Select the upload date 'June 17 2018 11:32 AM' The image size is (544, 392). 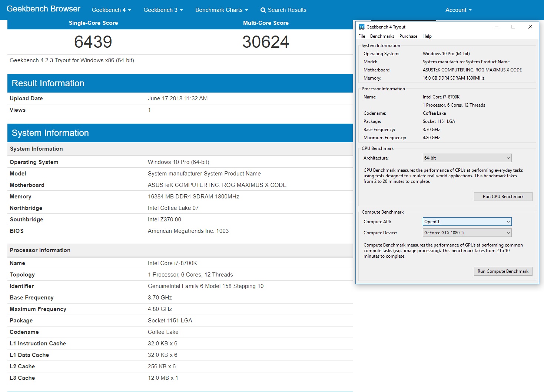pyautogui.click(x=178, y=98)
